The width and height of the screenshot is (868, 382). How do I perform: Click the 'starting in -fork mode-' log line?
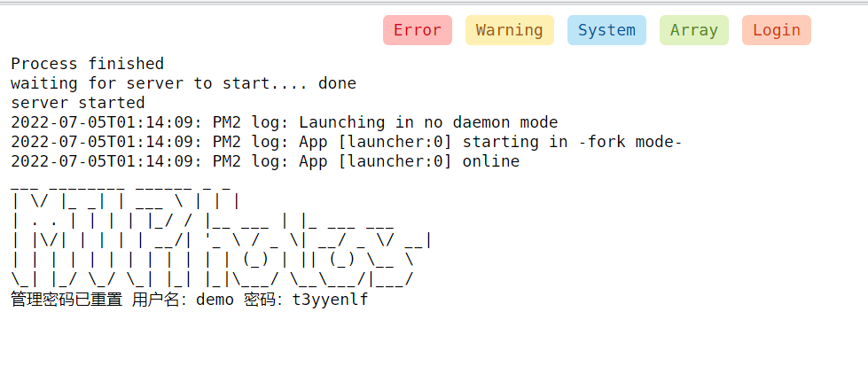tap(347, 143)
